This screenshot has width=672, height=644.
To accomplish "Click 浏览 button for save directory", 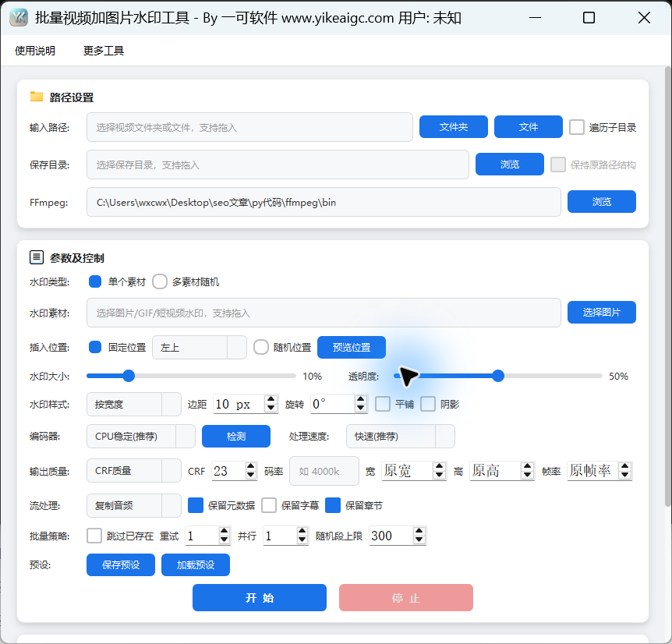I will click(x=510, y=164).
